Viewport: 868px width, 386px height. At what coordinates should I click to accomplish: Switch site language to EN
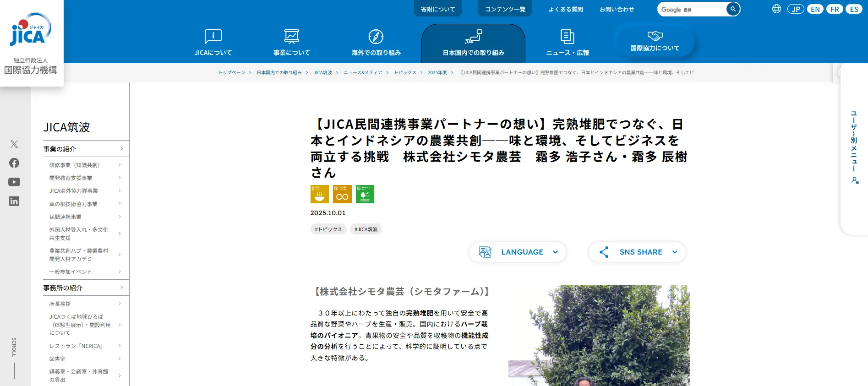(815, 9)
